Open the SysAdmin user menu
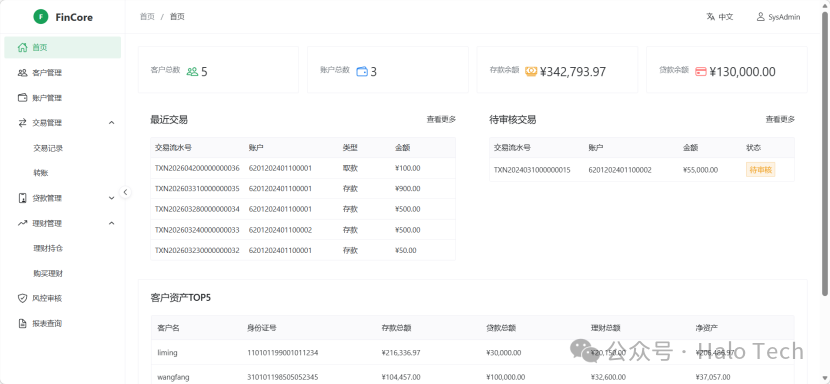Screen dimensions: 830x384 click(x=778, y=17)
